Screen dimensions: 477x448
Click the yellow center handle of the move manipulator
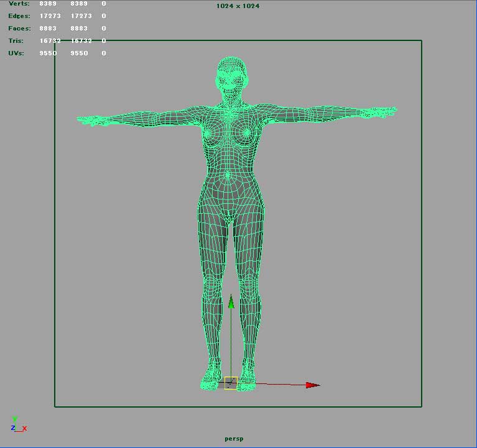pyautogui.click(x=231, y=383)
